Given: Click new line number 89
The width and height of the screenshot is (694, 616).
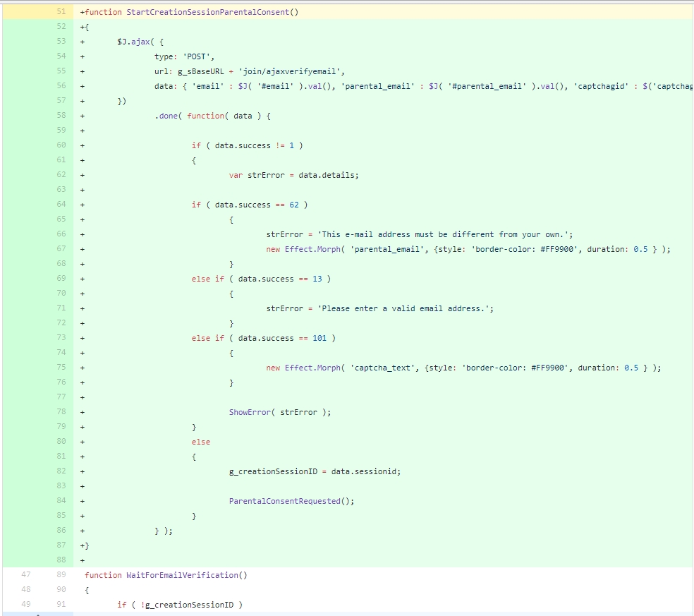Looking at the screenshot, I should (61, 574).
